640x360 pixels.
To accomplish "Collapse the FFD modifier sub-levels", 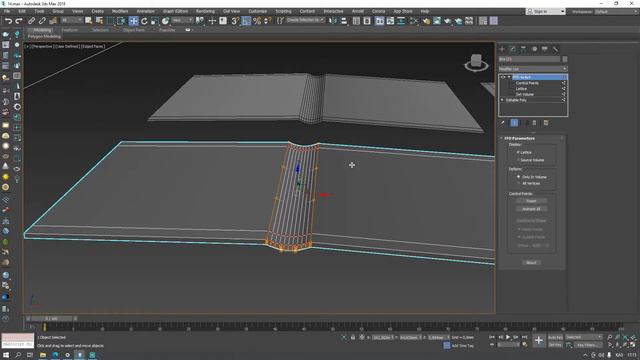I will 509,77.
